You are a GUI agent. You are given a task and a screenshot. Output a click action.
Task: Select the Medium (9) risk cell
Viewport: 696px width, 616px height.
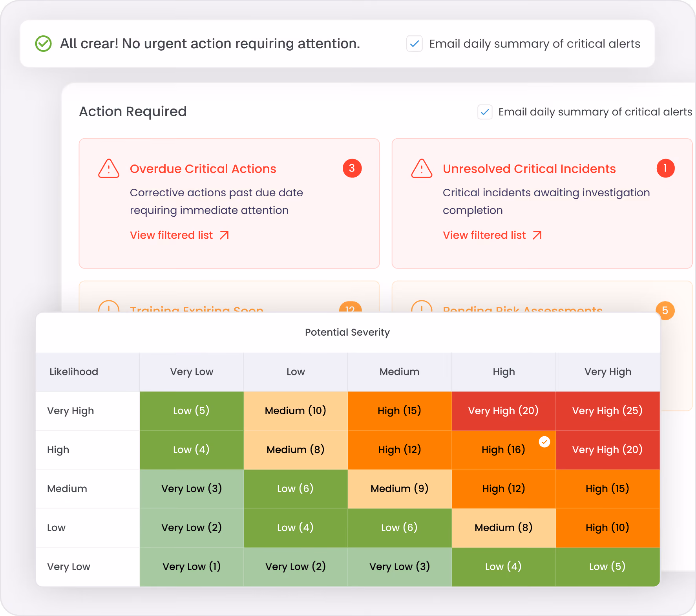400,489
